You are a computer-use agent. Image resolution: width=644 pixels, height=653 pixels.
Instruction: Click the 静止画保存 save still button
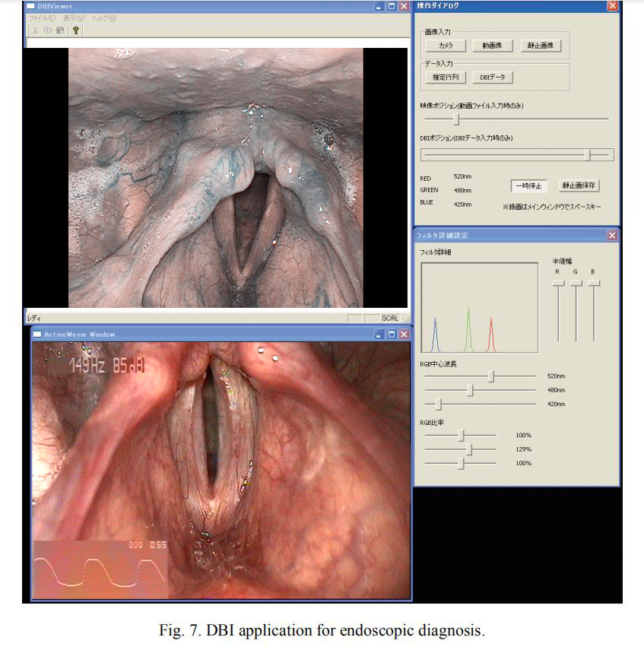(579, 186)
